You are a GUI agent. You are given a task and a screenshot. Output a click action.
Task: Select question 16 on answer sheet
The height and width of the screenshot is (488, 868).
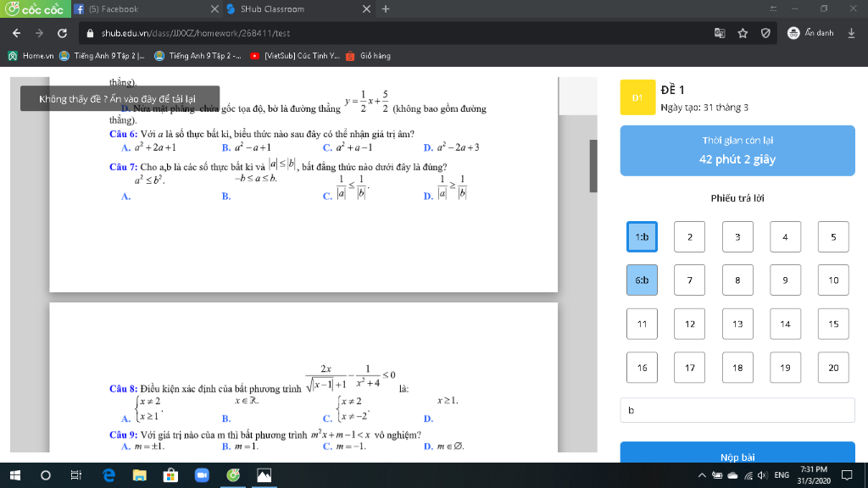point(643,368)
